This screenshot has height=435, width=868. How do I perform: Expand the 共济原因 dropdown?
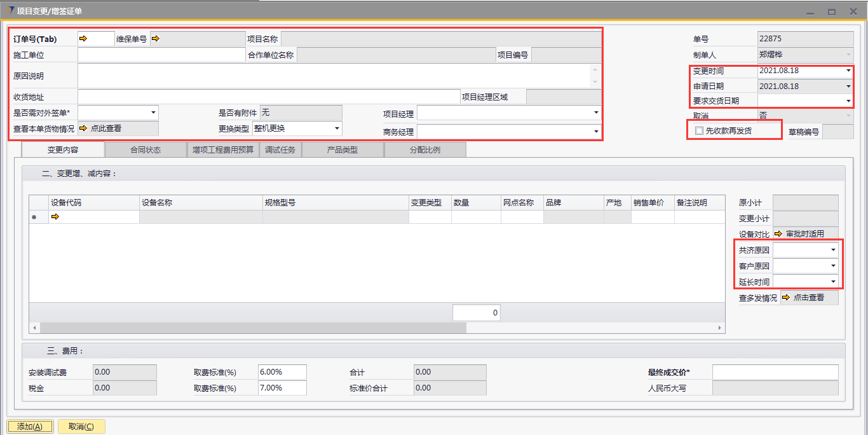(833, 250)
